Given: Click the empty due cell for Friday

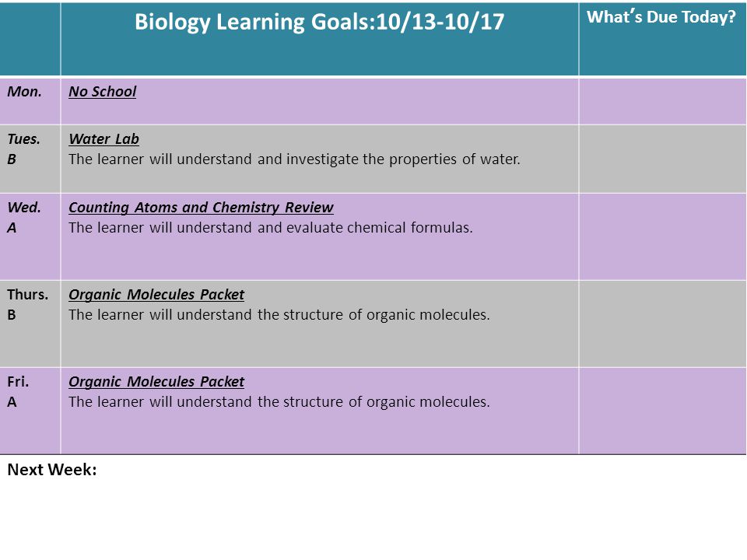Looking at the screenshot, I should click(x=663, y=411).
